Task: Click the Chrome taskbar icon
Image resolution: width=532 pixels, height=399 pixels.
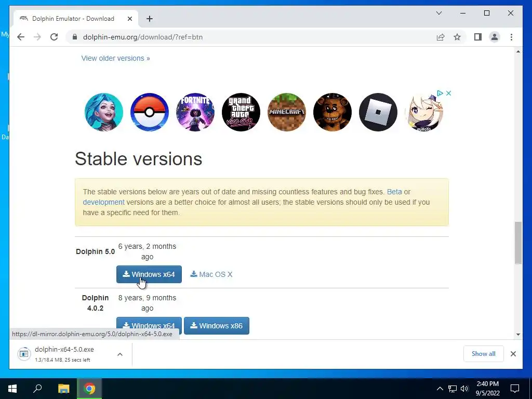Action: pyautogui.click(x=89, y=389)
